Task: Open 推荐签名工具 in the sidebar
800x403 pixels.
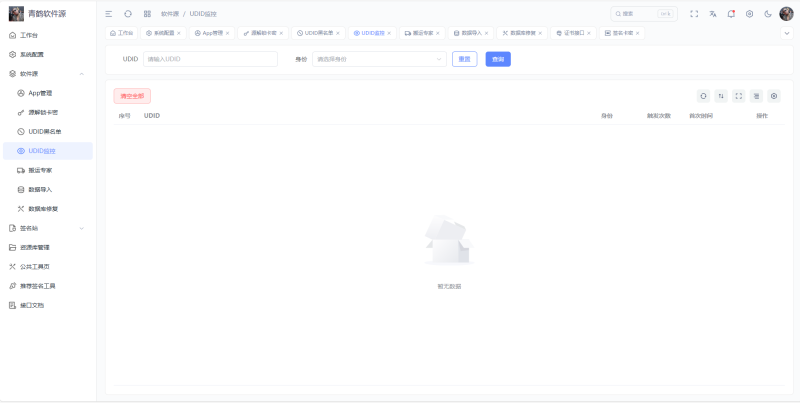Action: click(x=48, y=286)
